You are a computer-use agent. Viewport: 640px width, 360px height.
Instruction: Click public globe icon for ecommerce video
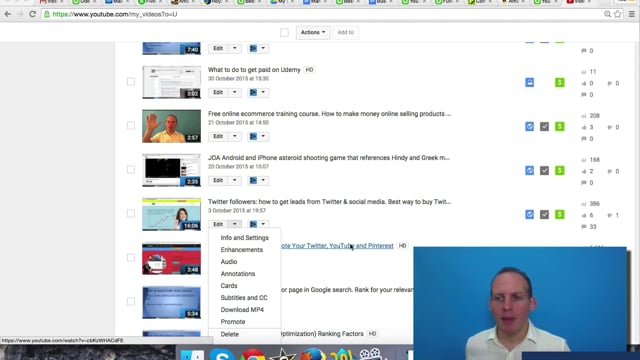click(x=529, y=127)
